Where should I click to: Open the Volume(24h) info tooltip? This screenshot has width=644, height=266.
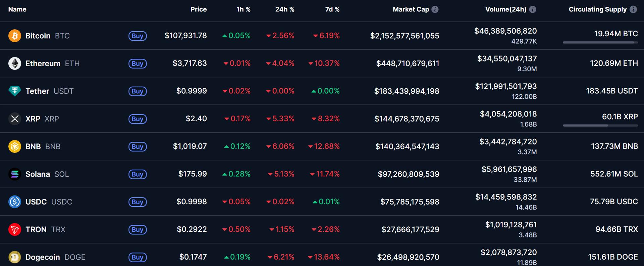tap(532, 9)
